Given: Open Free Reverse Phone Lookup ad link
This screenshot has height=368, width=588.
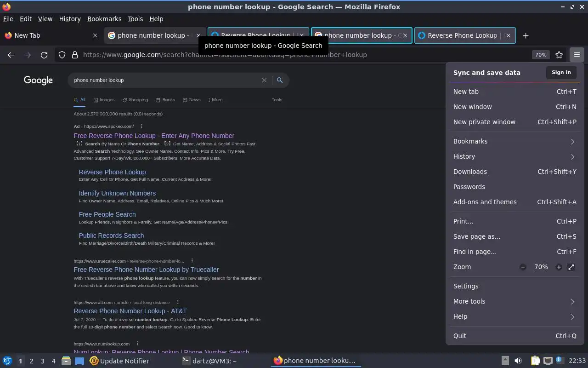Looking at the screenshot, I should click(154, 136).
